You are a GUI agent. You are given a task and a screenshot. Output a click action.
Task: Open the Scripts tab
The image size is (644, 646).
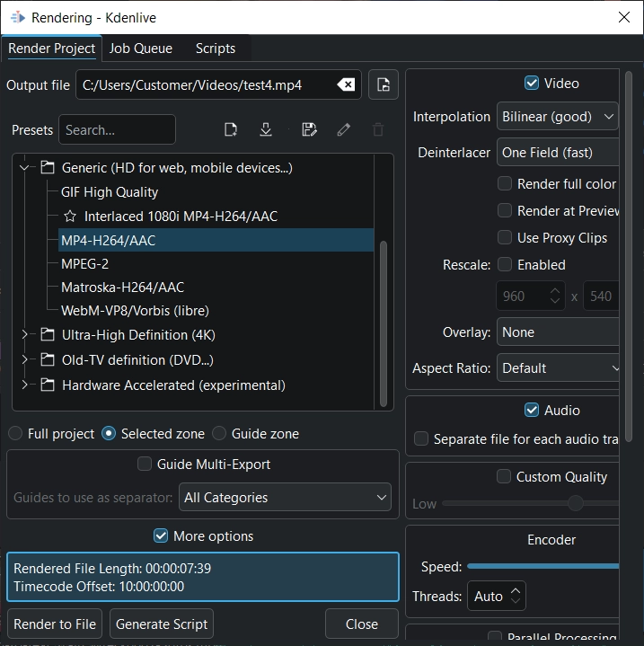click(x=216, y=49)
